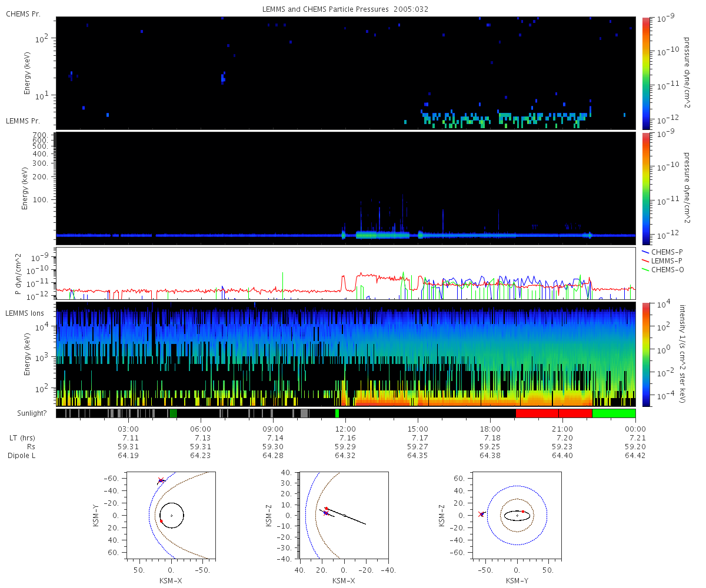This screenshot has height=588, width=706.
Task: Click the 03:00 time axis label
Action: [128, 429]
